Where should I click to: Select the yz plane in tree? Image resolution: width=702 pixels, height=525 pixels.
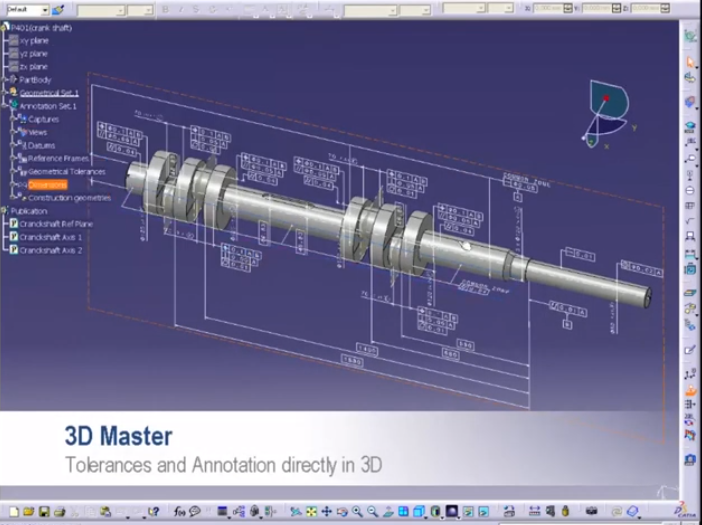point(34,54)
